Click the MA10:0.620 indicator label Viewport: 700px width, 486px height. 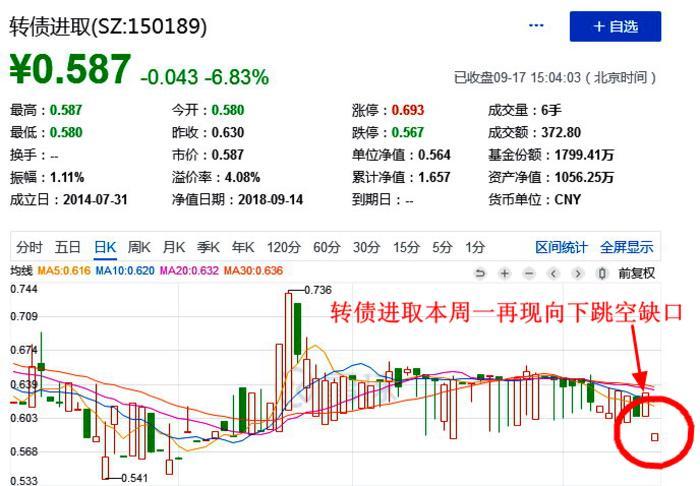tap(125, 271)
